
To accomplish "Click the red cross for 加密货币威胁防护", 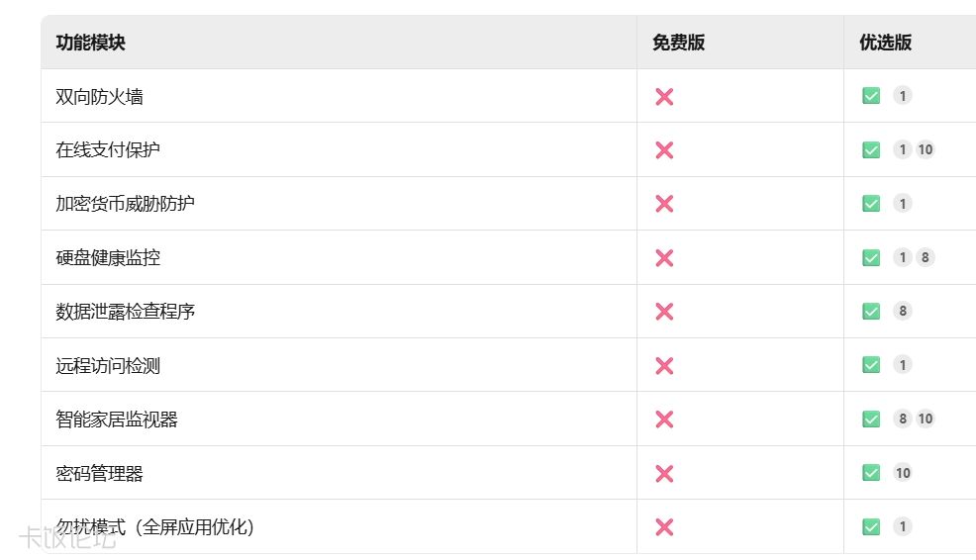I will (x=664, y=204).
